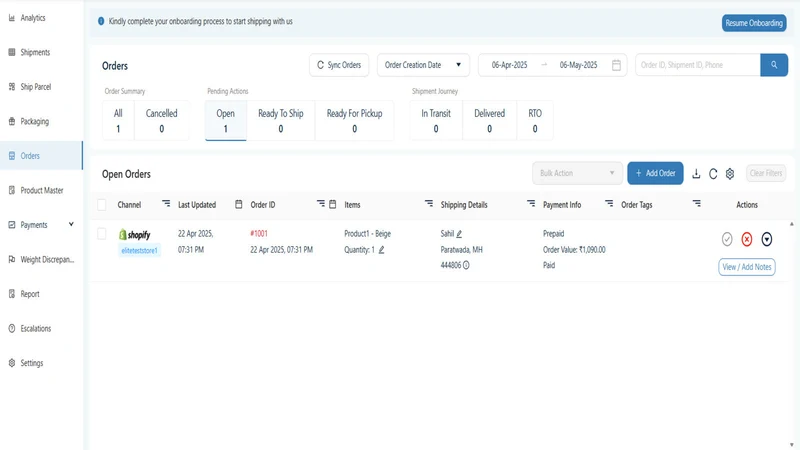Open the Bulk Action dropdown
This screenshot has height=450, width=800.
577,173
